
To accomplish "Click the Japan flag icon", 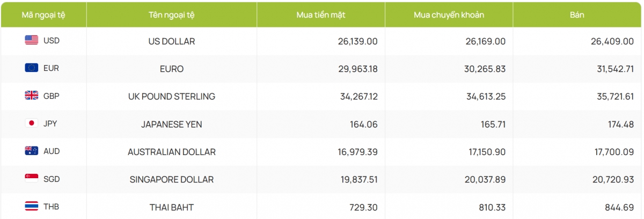I will (x=31, y=123).
